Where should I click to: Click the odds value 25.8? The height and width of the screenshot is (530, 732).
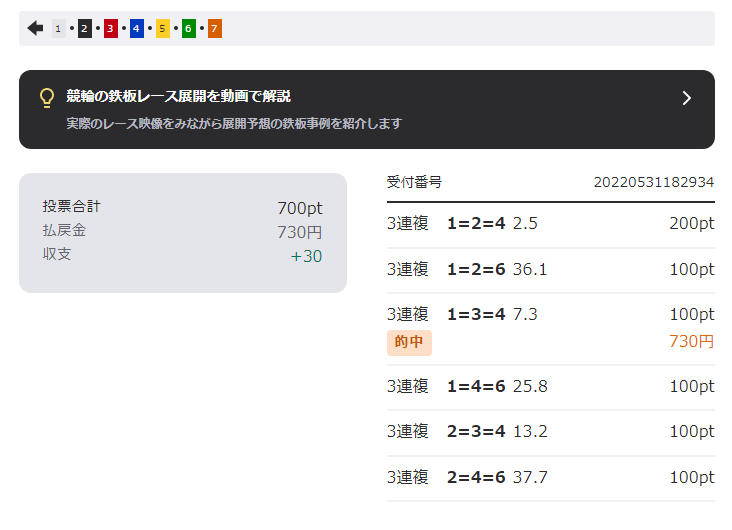(530, 386)
